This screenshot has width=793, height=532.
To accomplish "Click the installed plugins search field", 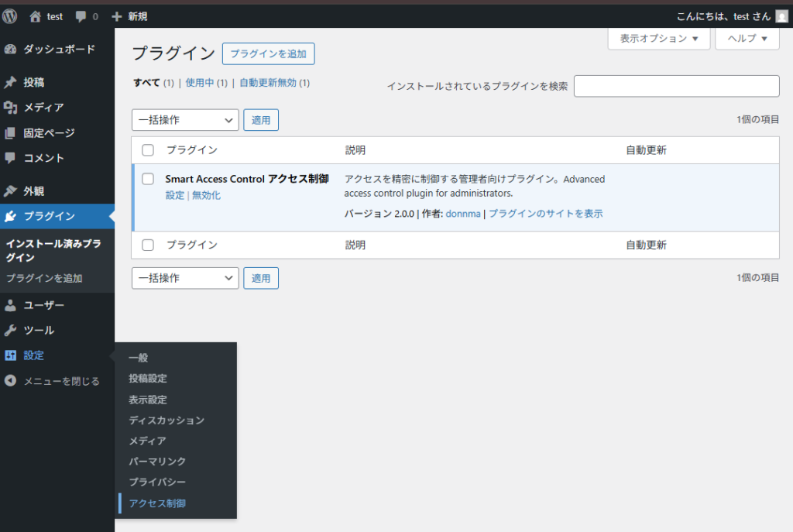I will tap(676, 86).
